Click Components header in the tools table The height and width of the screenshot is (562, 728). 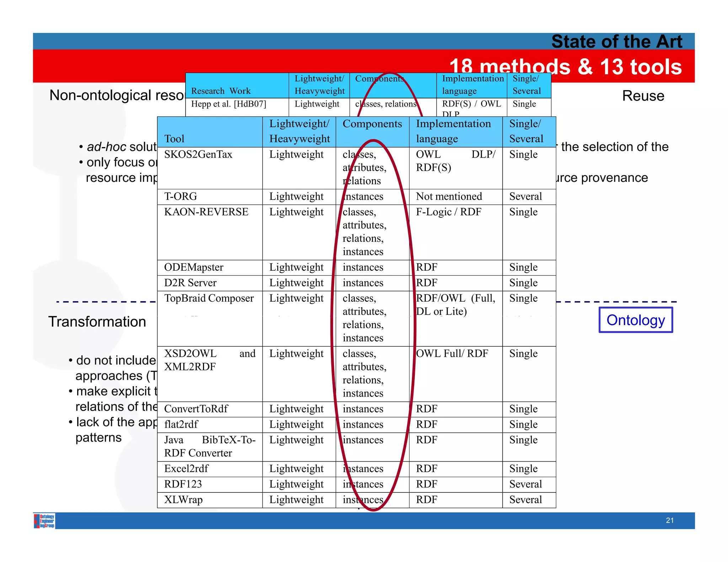373,132
